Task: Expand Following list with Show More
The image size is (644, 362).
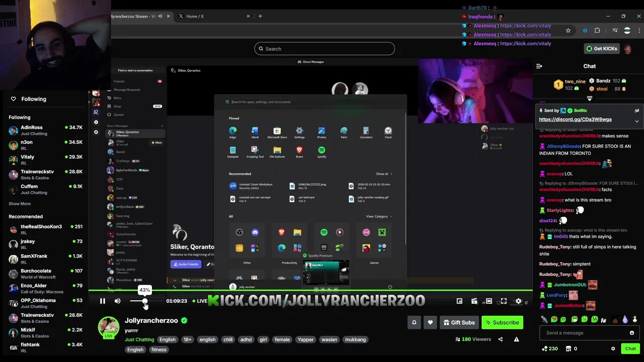Action: [x=20, y=204]
